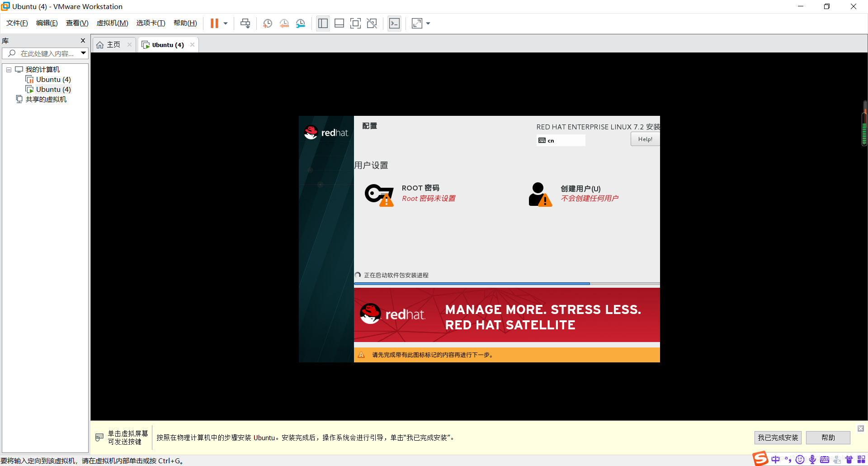Image resolution: width=868 pixels, height=466 pixels.
Task: Click the Sogou emoji smiley icon
Action: pyautogui.click(x=800, y=460)
